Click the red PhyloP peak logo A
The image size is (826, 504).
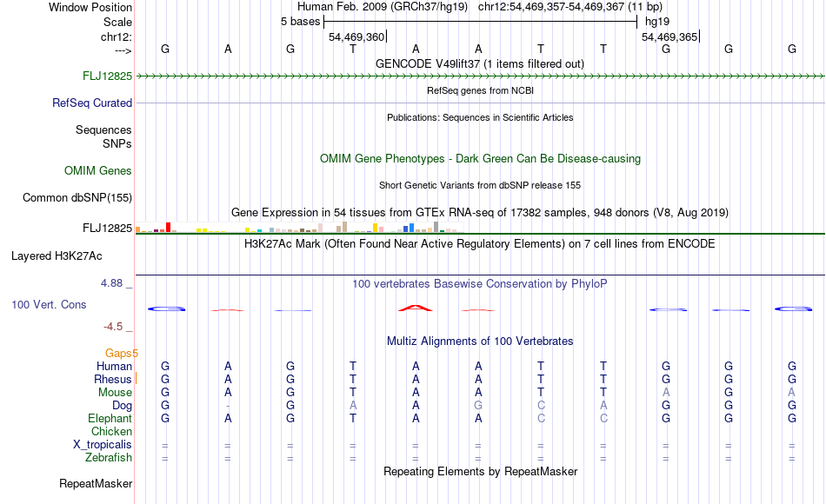(x=416, y=308)
